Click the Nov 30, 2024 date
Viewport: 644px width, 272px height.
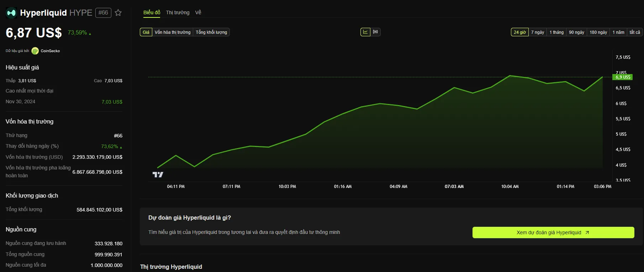click(x=20, y=101)
